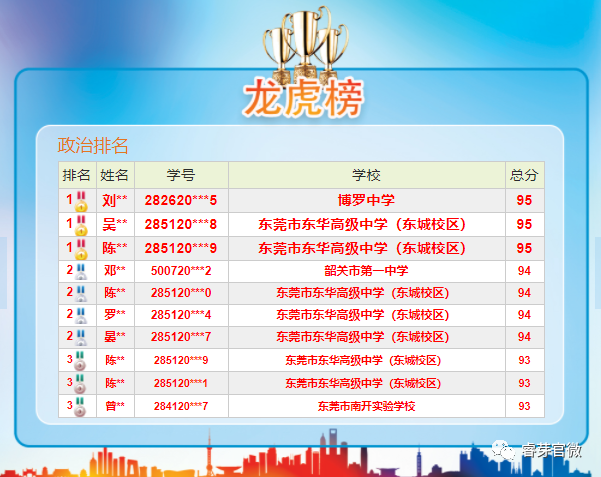Click the 总分 column header
The width and height of the screenshot is (601, 477).
click(x=524, y=175)
